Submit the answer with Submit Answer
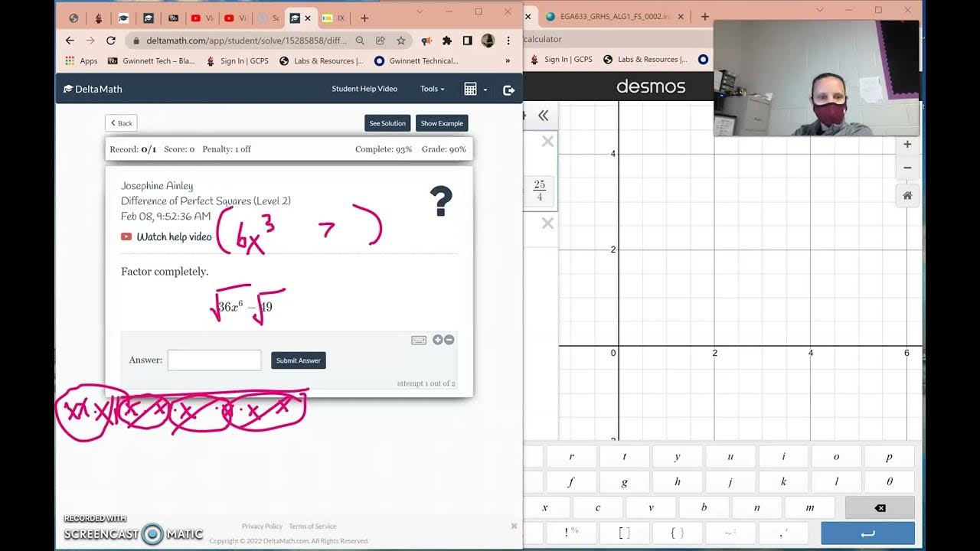980x551 pixels. tap(299, 360)
